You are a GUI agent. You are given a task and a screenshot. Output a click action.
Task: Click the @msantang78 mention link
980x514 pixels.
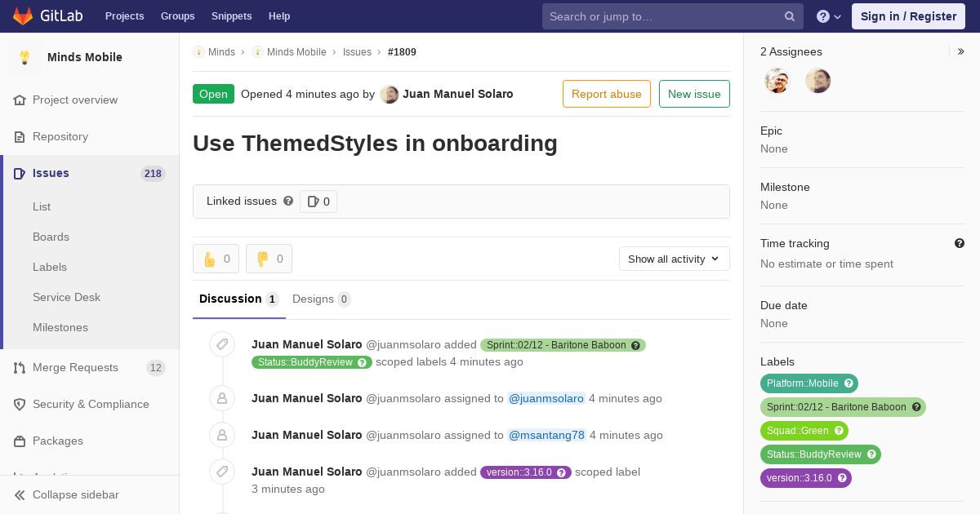[x=547, y=435]
